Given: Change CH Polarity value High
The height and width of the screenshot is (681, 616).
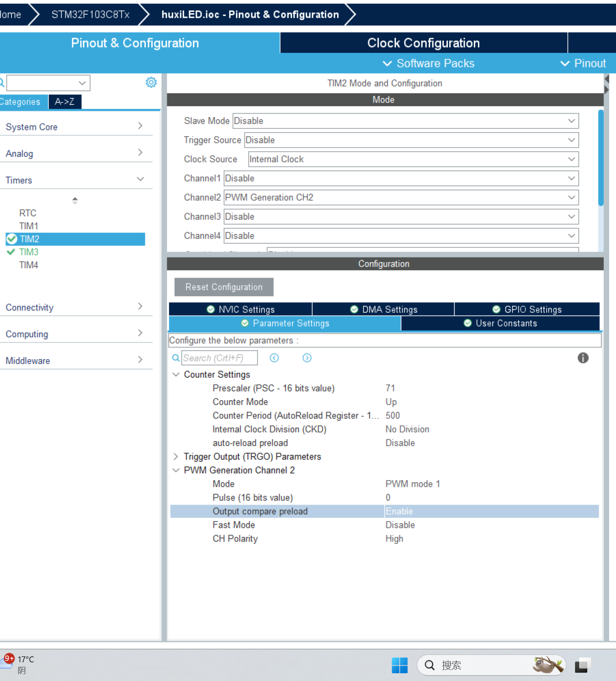Looking at the screenshot, I should (395, 538).
